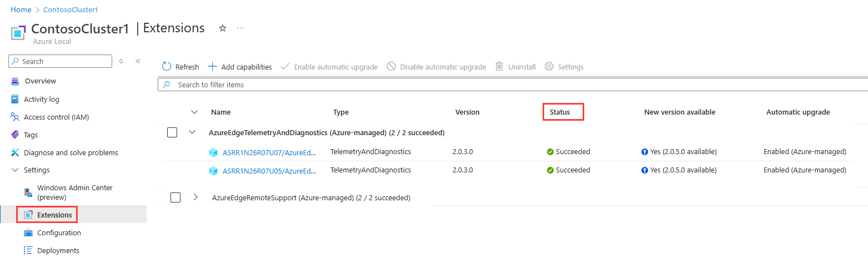Click the Succeeded status icon for ASRR1N26R07U05
The image size is (868, 262).
(x=550, y=170)
